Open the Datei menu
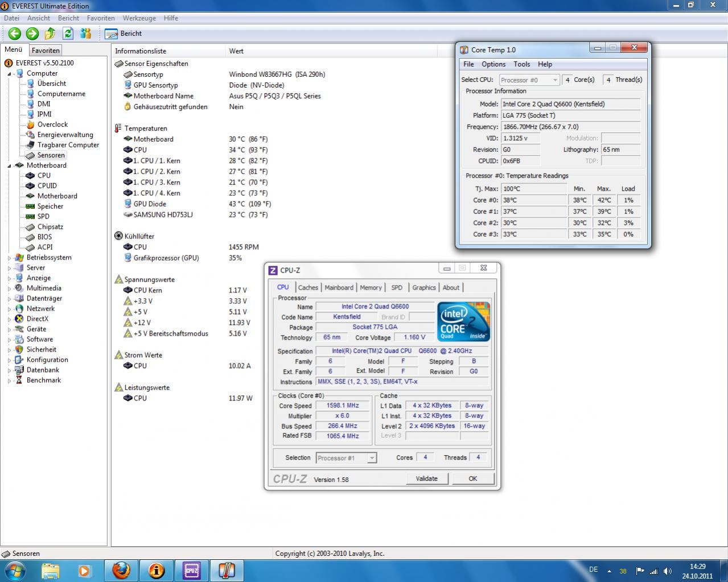Image resolution: width=728 pixels, height=582 pixels. 11,18
